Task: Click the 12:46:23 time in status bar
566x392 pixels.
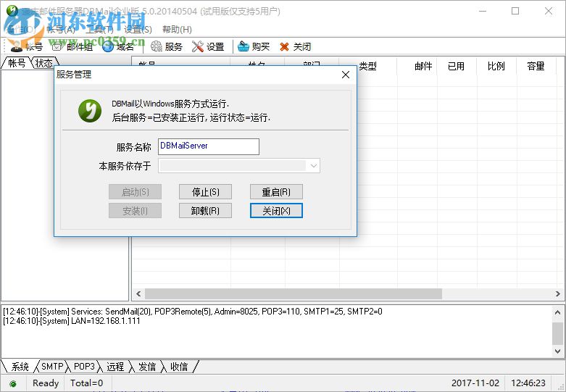Action: pos(528,383)
